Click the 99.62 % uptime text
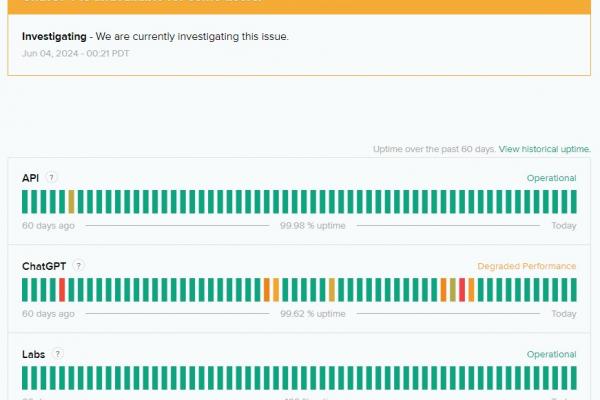Image resolution: width=600 pixels, height=400 pixels. [313, 313]
